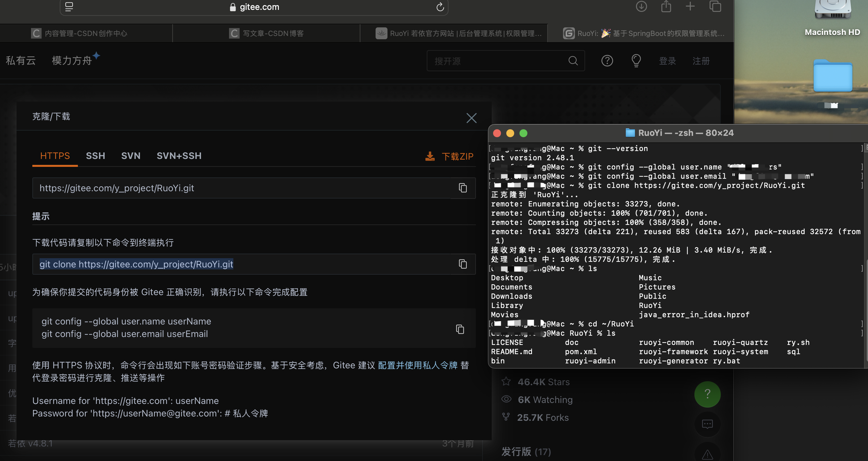Open the Safari downloads icon
This screenshot has height=461, width=868.
pos(641,6)
